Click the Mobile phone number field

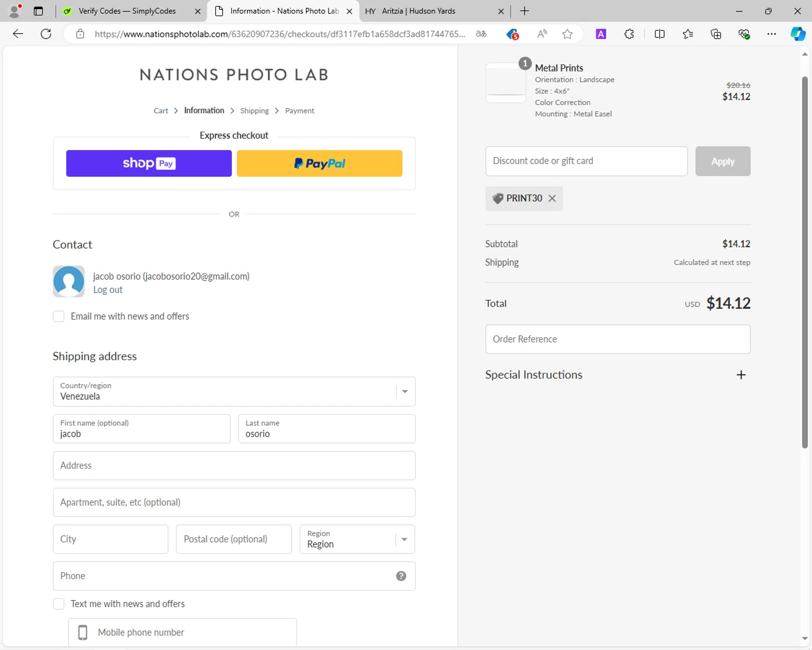click(x=182, y=632)
